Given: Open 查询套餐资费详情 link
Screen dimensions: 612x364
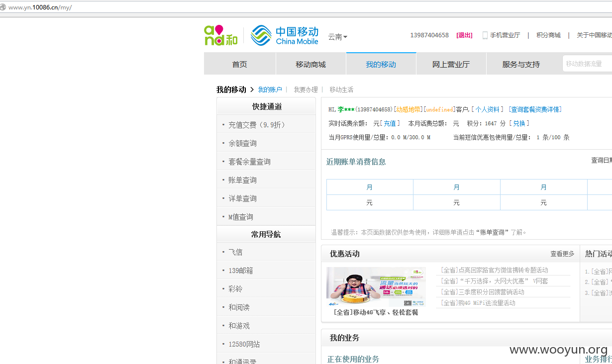Looking at the screenshot, I should click(x=535, y=109).
